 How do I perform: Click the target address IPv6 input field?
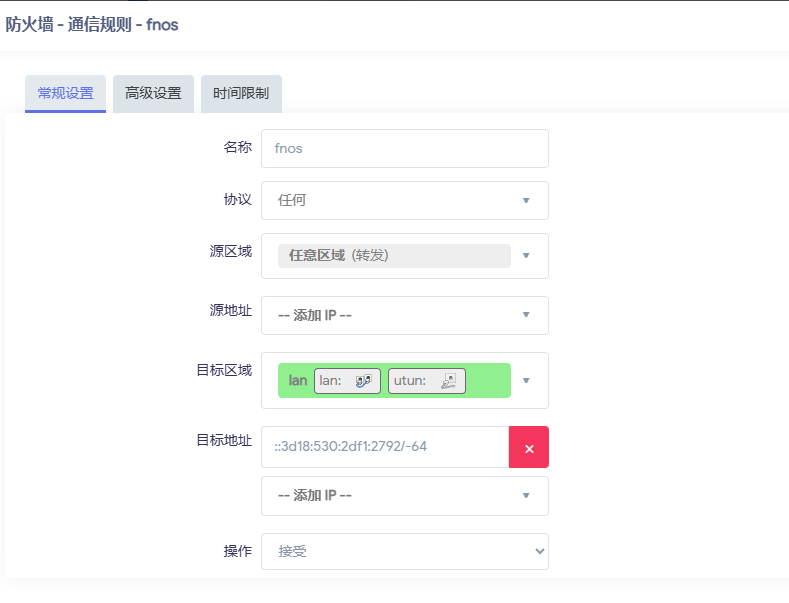coord(385,447)
